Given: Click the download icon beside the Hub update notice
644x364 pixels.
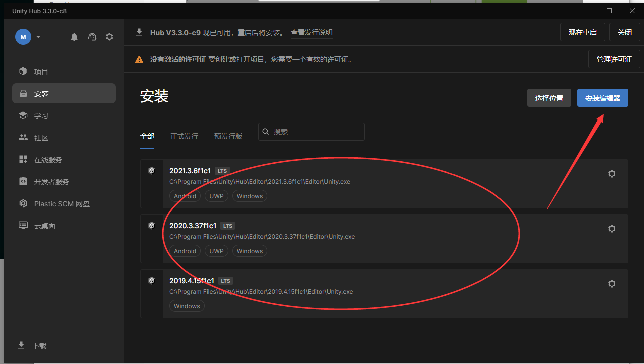Looking at the screenshot, I should click(x=139, y=32).
